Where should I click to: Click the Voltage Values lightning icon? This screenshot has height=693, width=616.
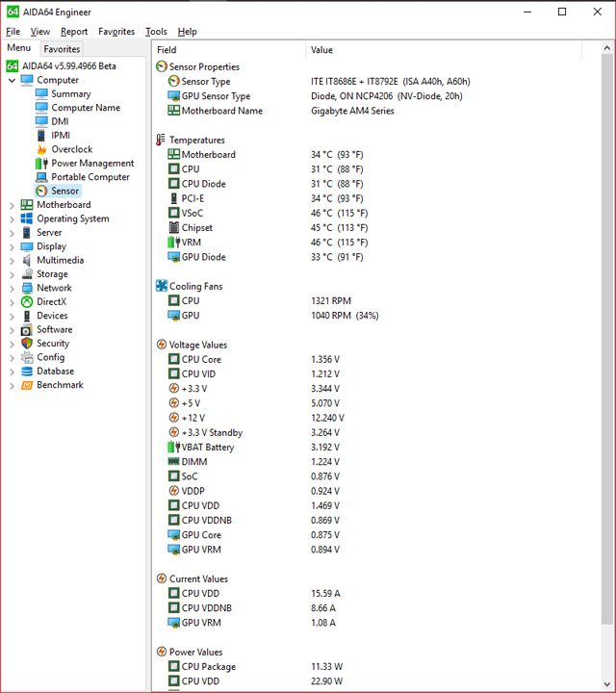[x=162, y=345]
